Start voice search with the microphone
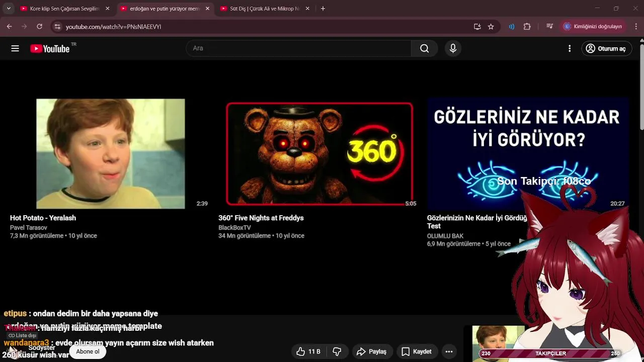The image size is (644, 362). (x=453, y=48)
